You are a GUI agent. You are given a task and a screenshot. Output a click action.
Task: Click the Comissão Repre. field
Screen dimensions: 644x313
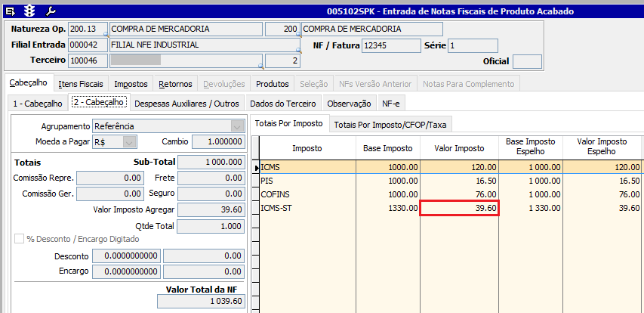[x=110, y=178]
